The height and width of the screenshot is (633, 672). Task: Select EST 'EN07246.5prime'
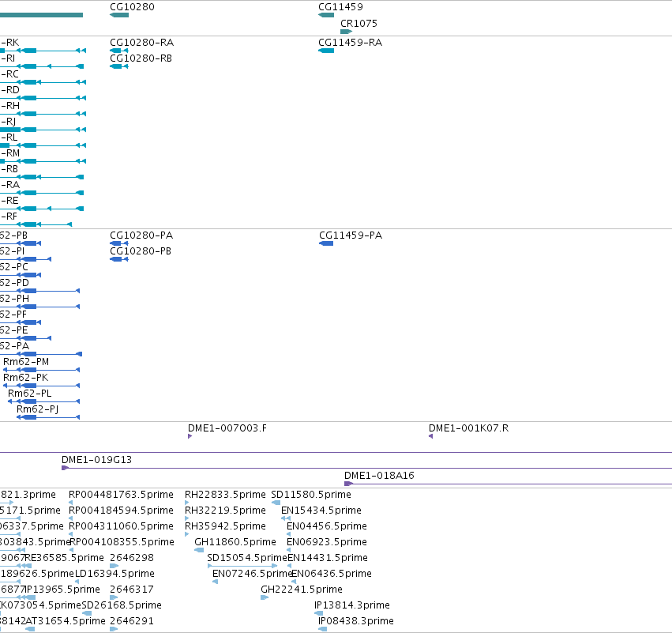(x=253, y=575)
